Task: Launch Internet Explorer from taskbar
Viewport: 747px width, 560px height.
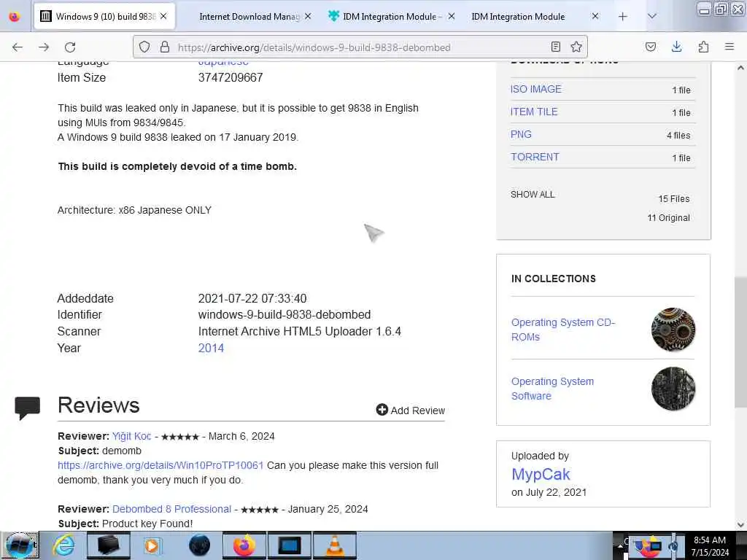Action: [x=63, y=545]
